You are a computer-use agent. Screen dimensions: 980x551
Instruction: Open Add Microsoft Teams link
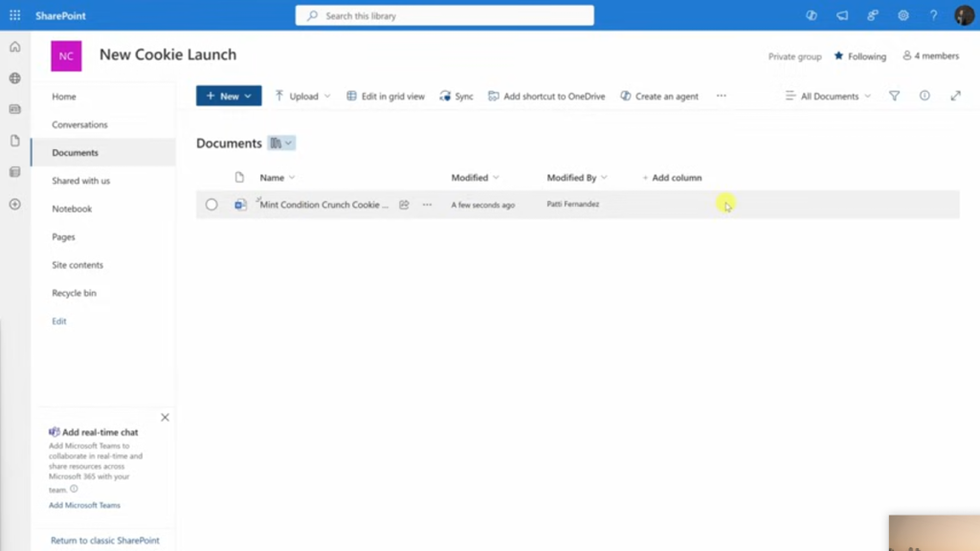[x=82, y=505]
